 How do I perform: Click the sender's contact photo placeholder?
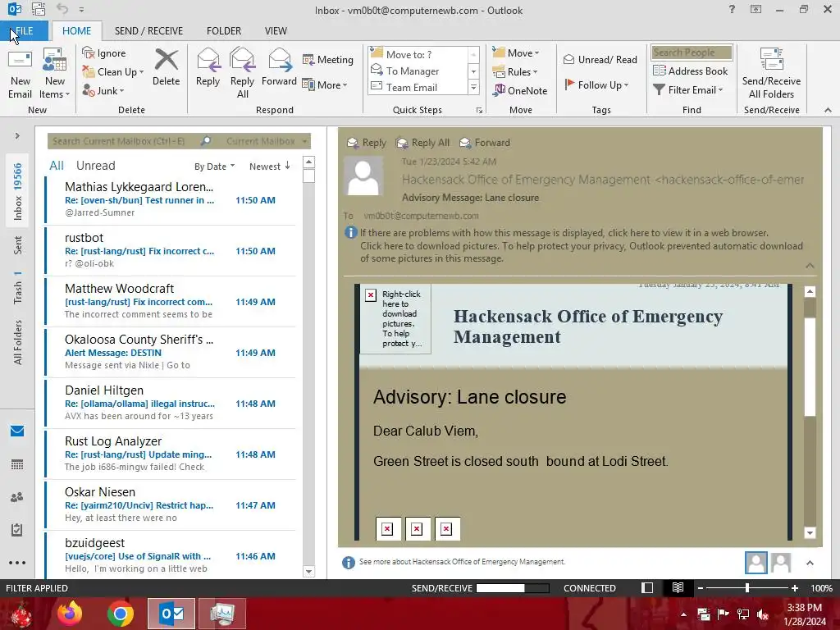(363, 176)
